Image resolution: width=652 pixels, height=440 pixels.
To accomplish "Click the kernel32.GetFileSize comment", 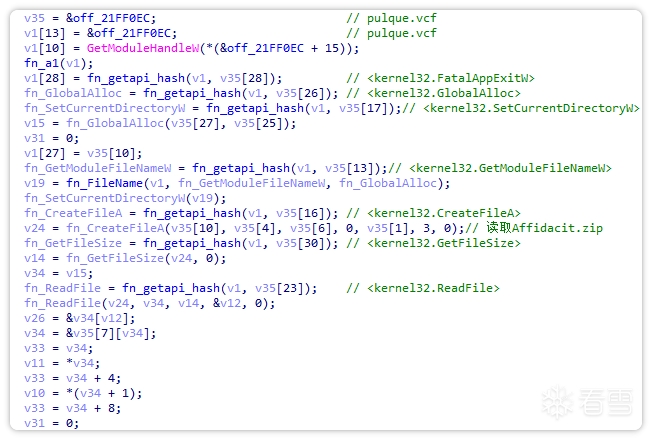I will [433, 243].
